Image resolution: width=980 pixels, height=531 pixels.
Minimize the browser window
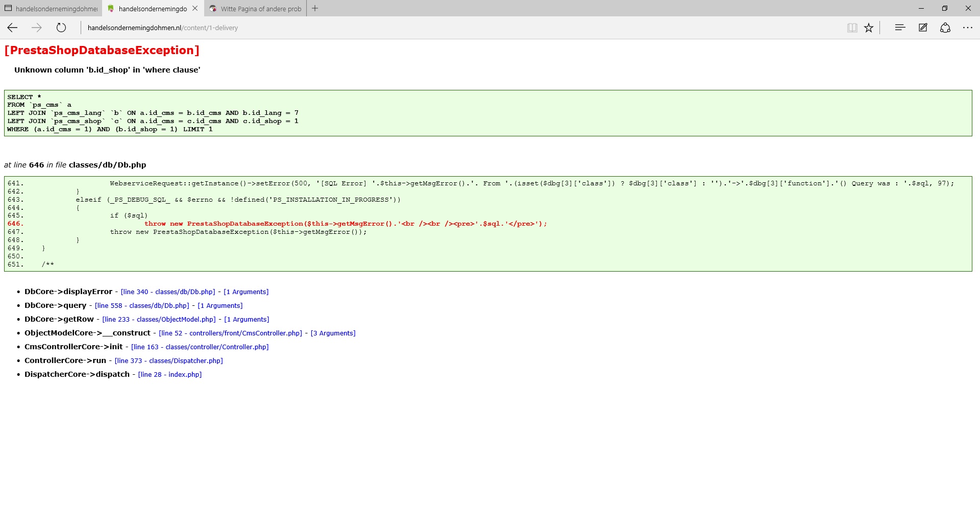pos(921,8)
